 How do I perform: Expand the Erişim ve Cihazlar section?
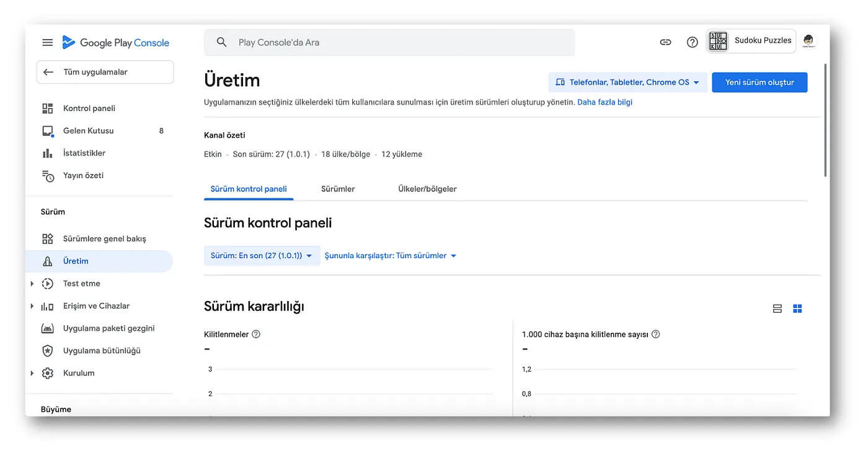pos(32,306)
